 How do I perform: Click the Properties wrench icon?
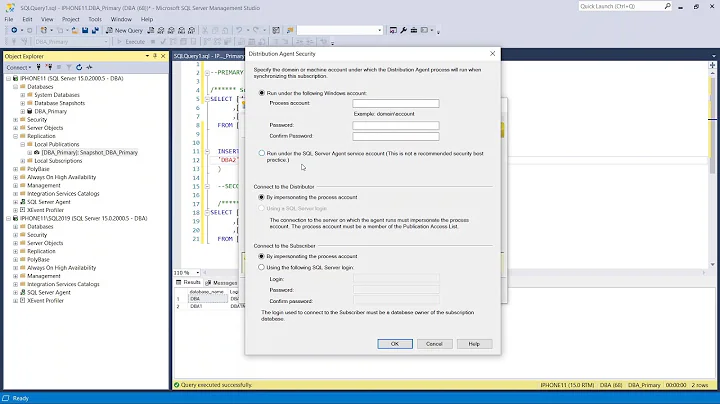click(x=404, y=30)
